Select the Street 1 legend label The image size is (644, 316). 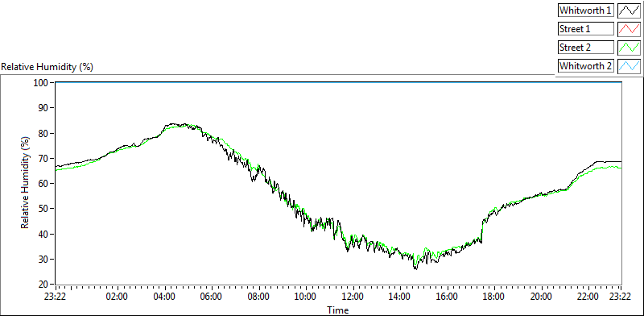pos(586,29)
